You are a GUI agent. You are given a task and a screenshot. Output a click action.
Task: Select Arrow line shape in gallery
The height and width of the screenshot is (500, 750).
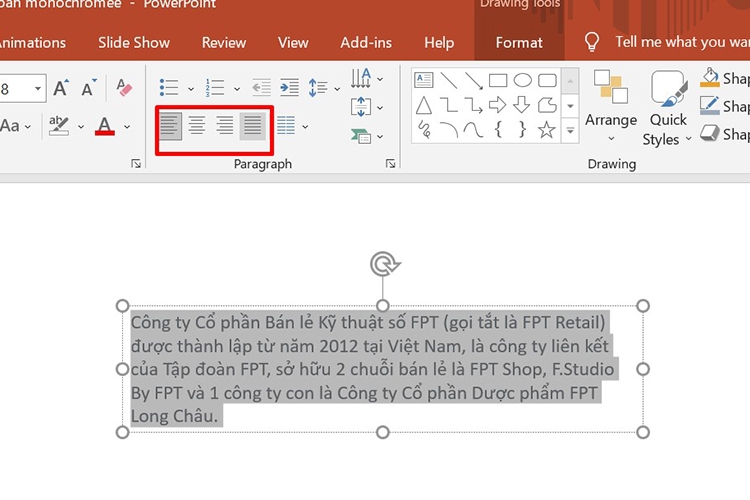click(x=474, y=80)
